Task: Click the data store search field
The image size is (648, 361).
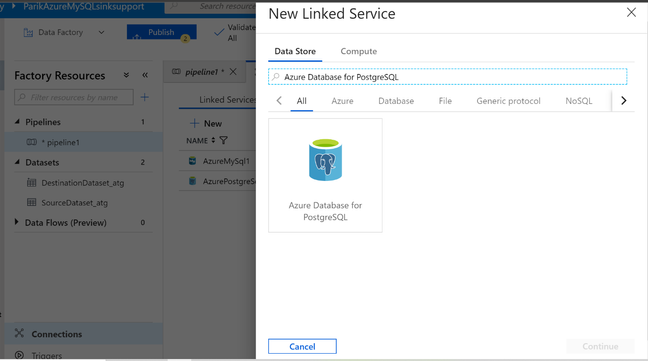Action: click(x=448, y=77)
